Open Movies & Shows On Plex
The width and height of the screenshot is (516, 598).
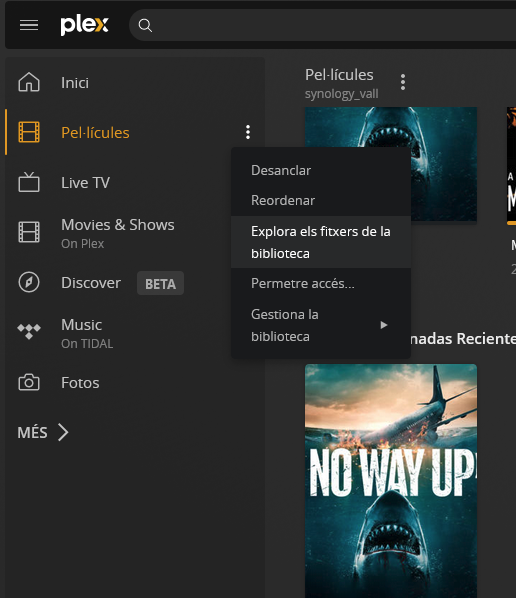[117, 233]
